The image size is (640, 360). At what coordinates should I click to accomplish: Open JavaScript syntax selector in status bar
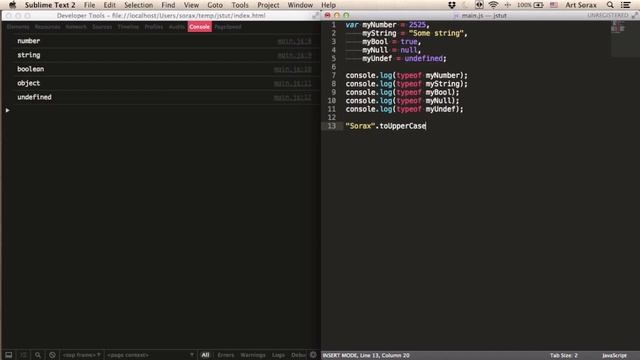(x=614, y=356)
